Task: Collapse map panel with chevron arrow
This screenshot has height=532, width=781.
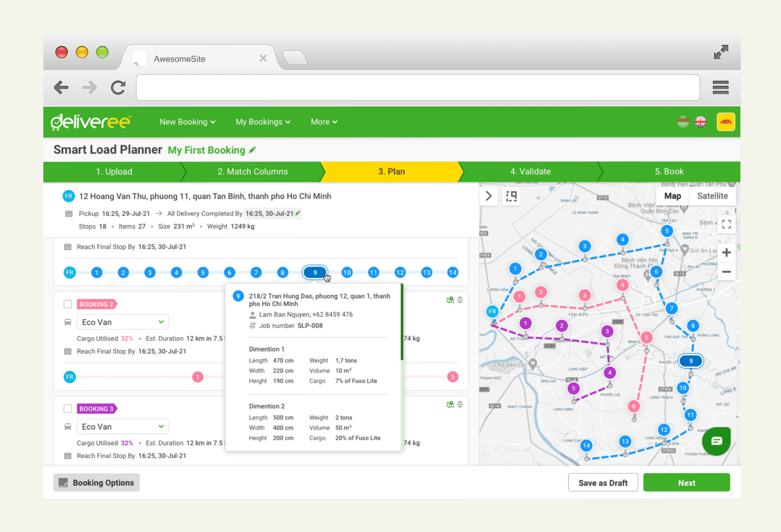Action: (489, 196)
